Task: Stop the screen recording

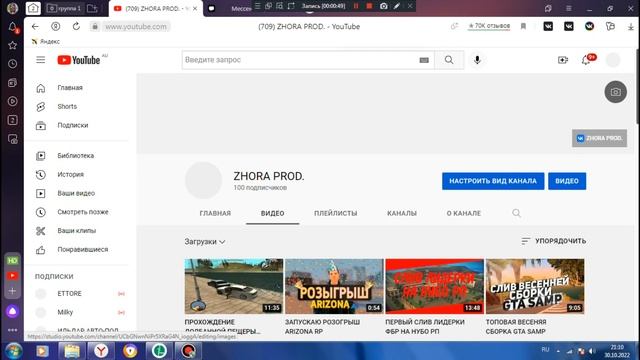Action: pos(369,6)
